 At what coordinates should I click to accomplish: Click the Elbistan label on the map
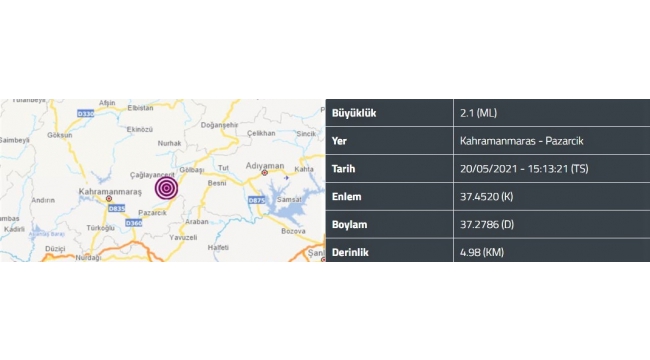pos(140,108)
